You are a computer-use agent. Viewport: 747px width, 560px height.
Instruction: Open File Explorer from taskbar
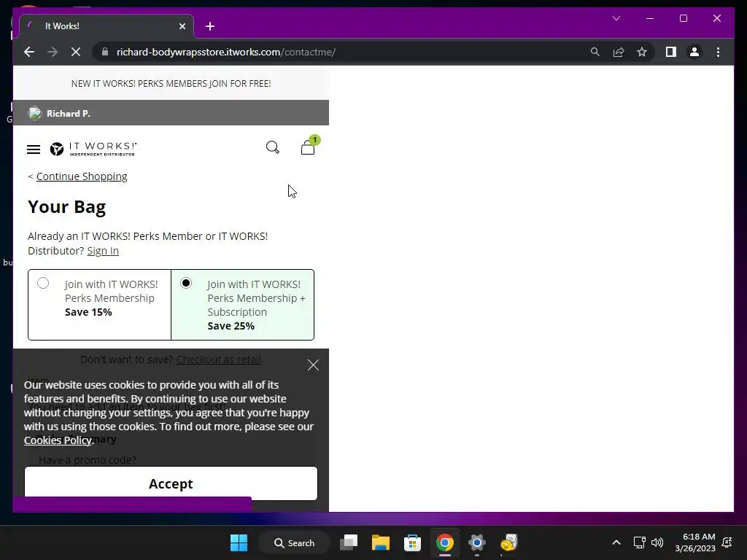(x=381, y=542)
